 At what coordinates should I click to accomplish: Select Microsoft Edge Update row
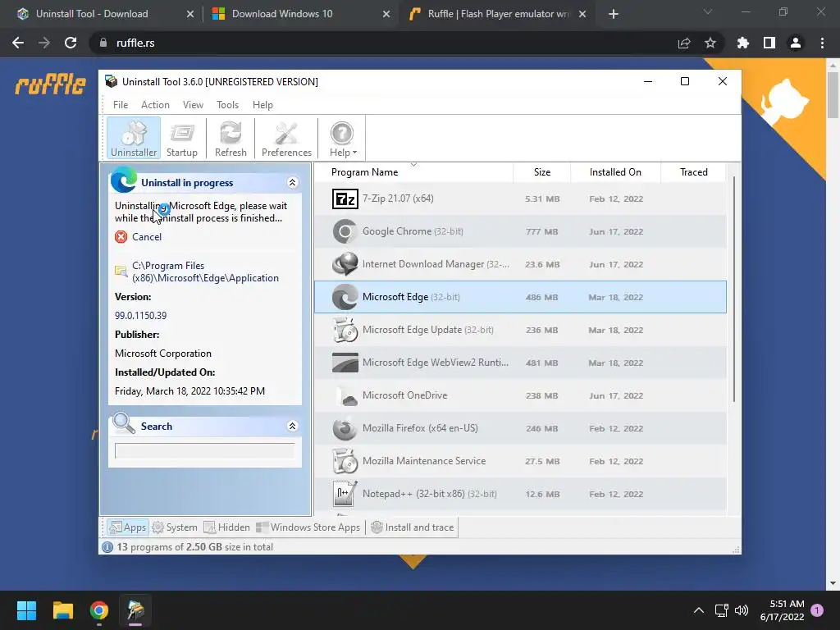pyautogui.click(x=520, y=330)
